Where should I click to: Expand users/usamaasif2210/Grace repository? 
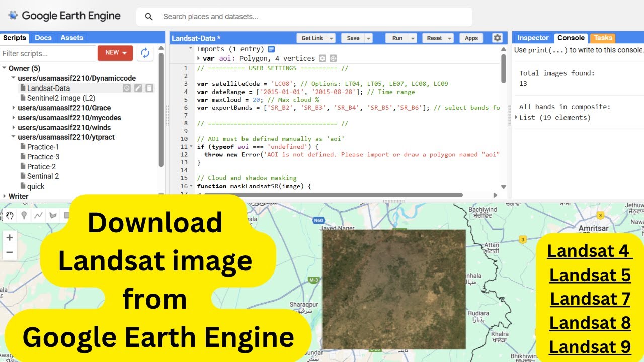[14, 108]
